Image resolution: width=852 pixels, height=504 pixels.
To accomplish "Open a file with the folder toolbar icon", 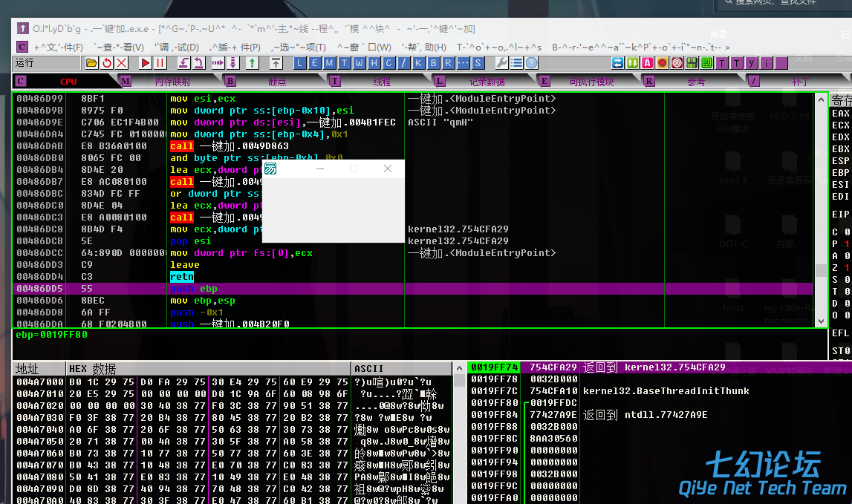I will [x=91, y=63].
